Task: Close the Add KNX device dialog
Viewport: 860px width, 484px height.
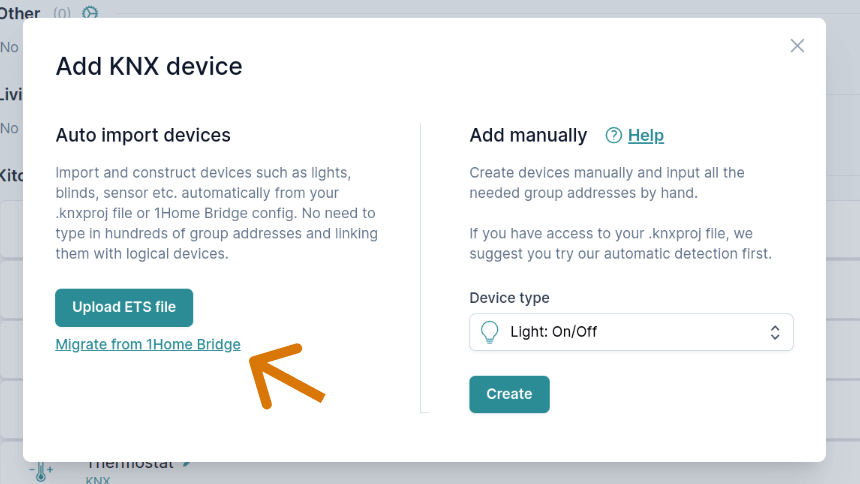Action: 797,46
